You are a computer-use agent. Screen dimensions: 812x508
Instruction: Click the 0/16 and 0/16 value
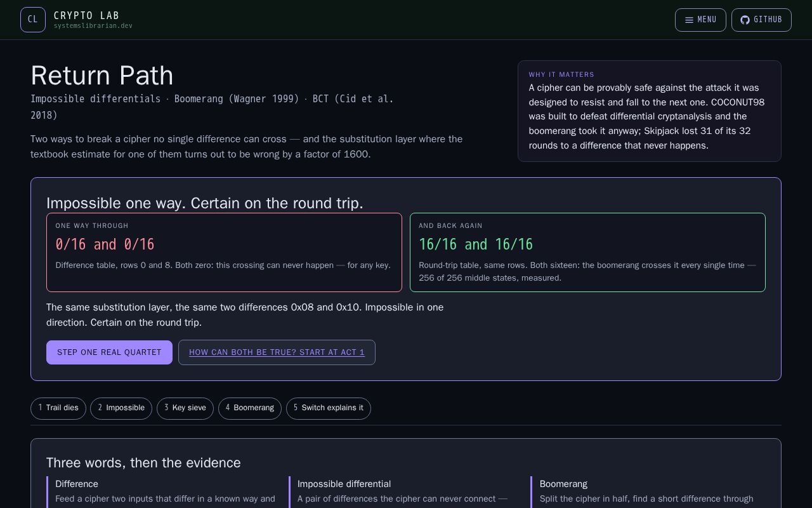(x=105, y=244)
